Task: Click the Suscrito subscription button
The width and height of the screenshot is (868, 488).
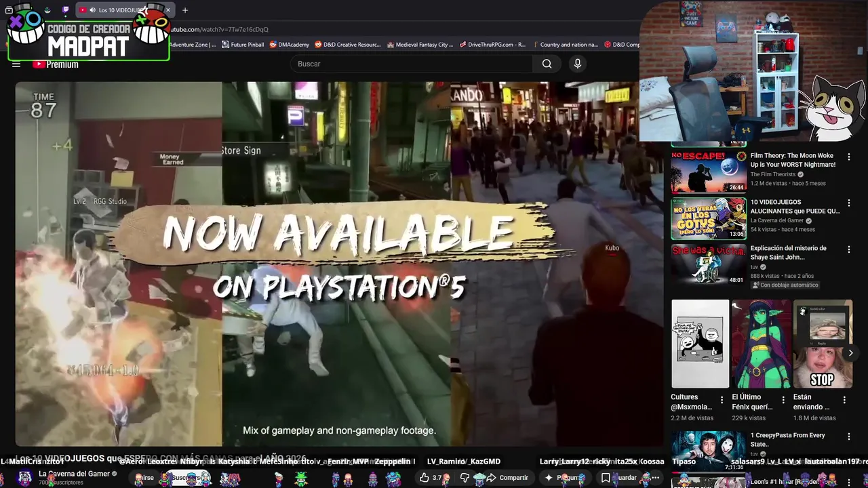Action: (188, 478)
